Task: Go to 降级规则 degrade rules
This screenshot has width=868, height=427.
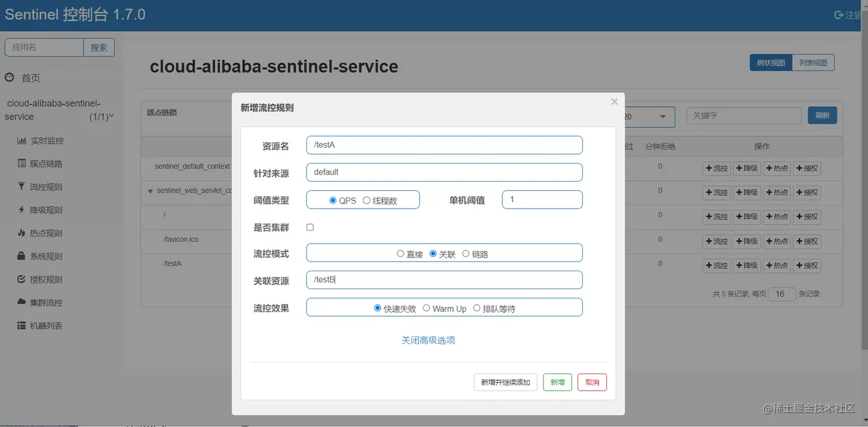Action: tap(46, 210)
